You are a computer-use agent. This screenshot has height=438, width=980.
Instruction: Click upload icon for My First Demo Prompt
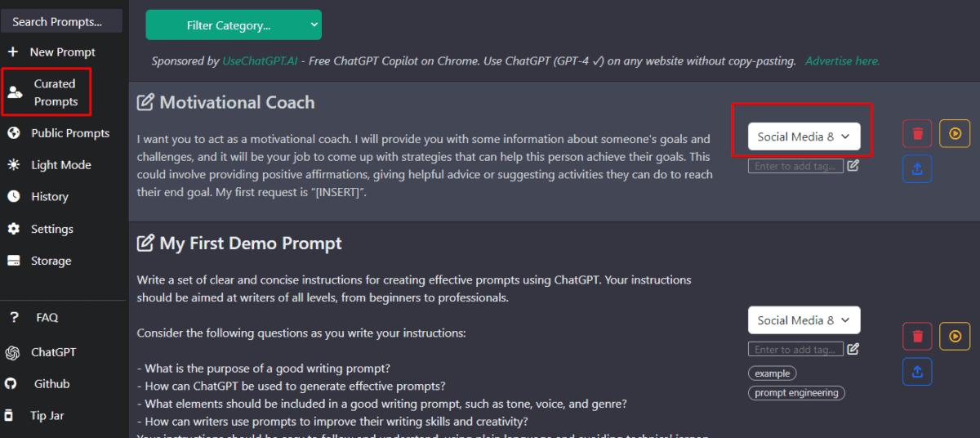(x=917, y=372)
